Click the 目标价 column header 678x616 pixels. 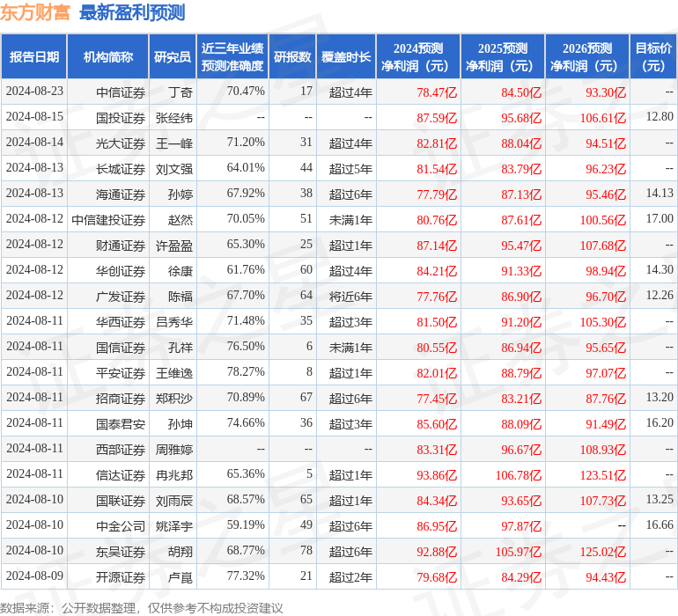coord(653,56)
